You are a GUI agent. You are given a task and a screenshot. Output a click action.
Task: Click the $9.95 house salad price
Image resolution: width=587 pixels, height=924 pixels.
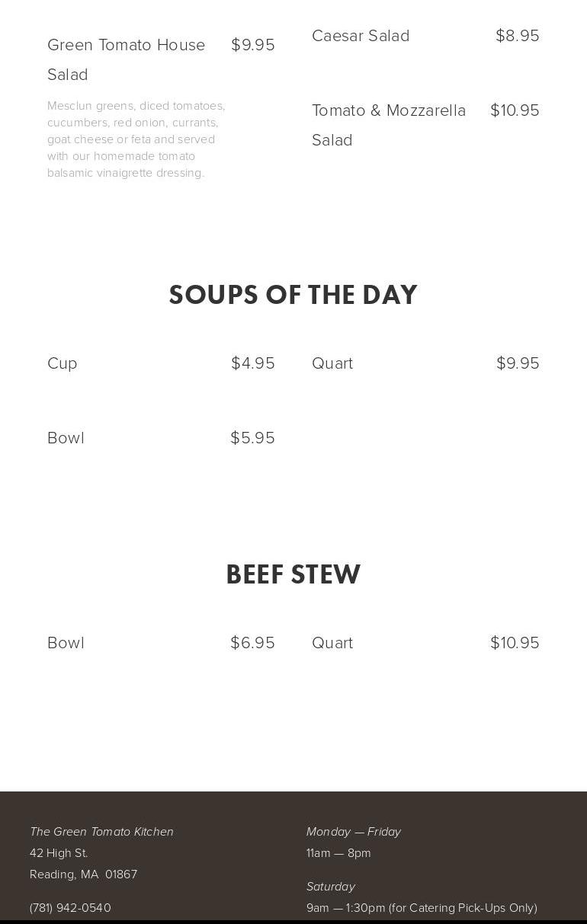253,45
